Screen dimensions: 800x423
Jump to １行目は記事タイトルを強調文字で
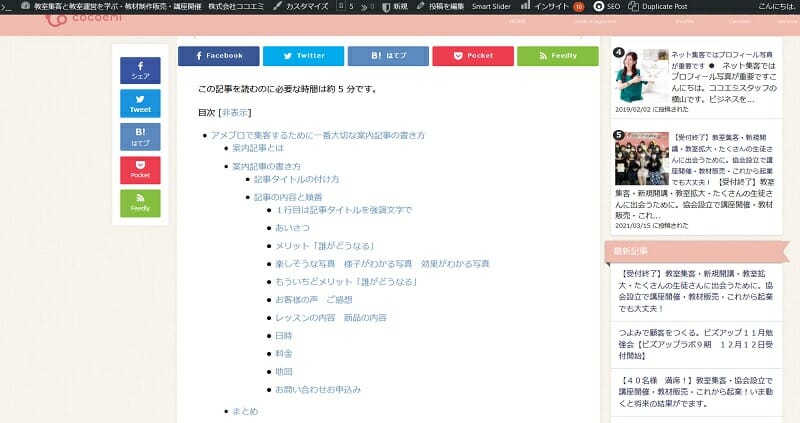343,210
